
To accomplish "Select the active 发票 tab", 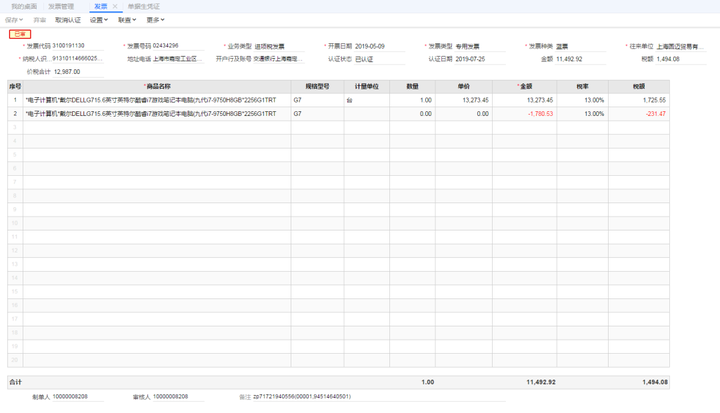I will 101,6.
